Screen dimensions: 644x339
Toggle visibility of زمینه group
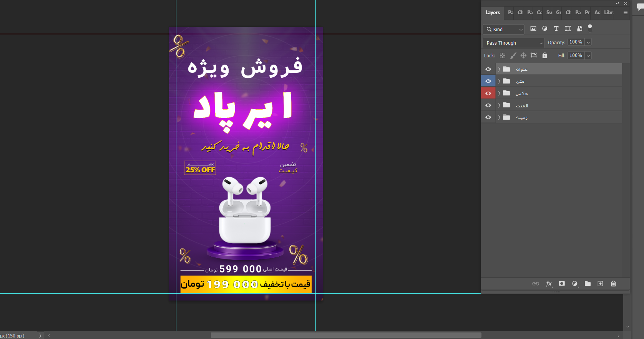tap(488, 117)
